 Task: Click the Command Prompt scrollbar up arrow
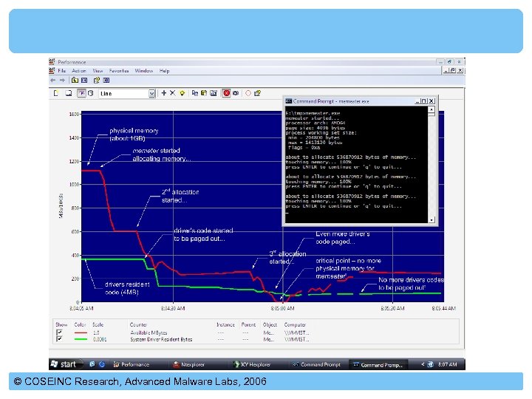point(432,109)
